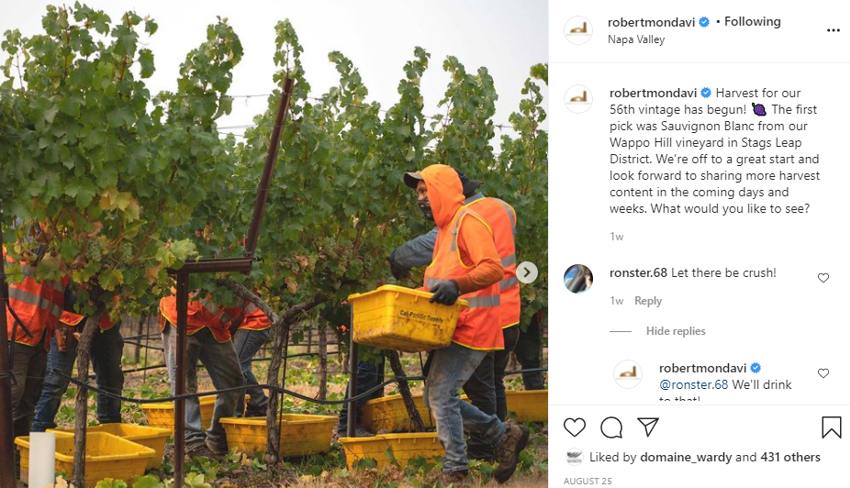Toggle the Following status
Screen dimensions: 850x488
point(752,22)
